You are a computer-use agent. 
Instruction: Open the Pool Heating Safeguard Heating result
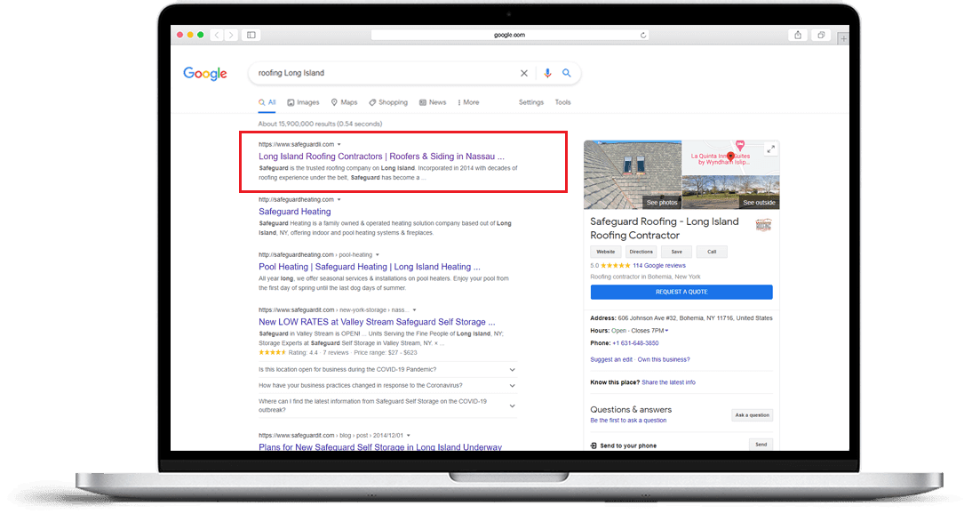[370, 267]
